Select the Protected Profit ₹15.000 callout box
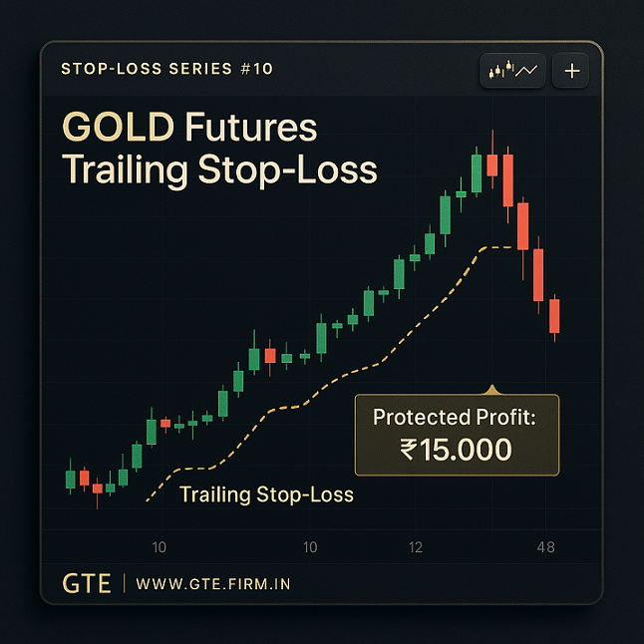The height and width of the screenshot is (644, 644). pos(457,435)
